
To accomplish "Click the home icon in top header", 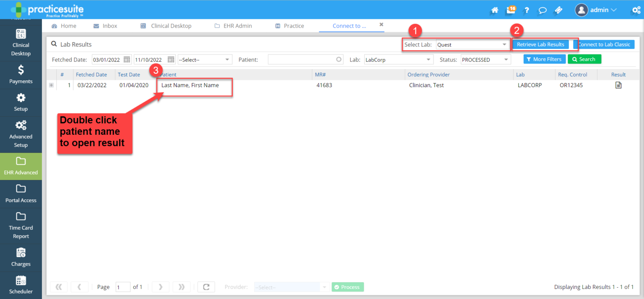I will click(x=495, y=10).
